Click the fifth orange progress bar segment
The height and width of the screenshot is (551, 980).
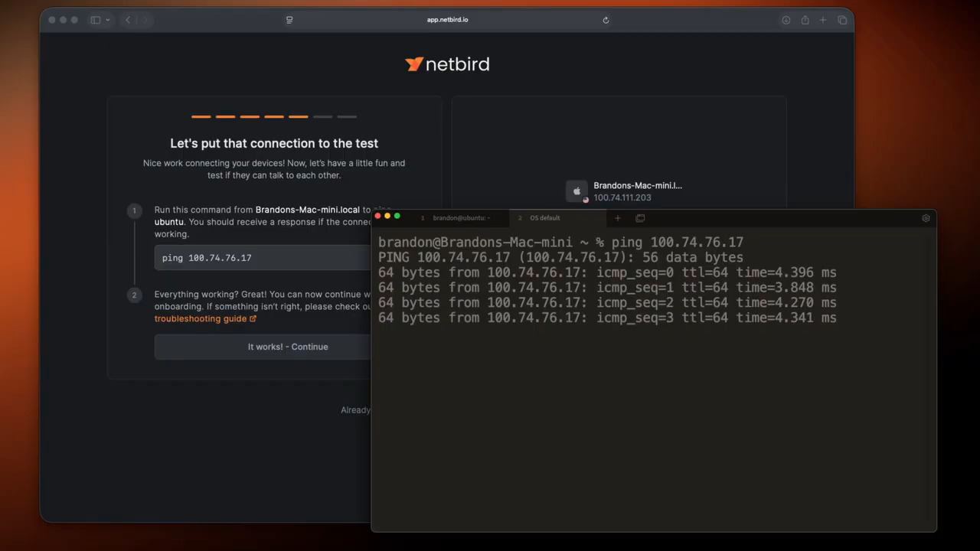tap(298, 116)
